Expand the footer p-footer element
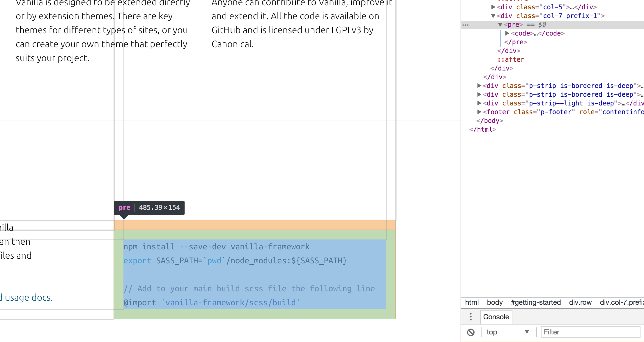Image resolution: width=644 pixels, height=342 pixels. click(x=480, y=112)
